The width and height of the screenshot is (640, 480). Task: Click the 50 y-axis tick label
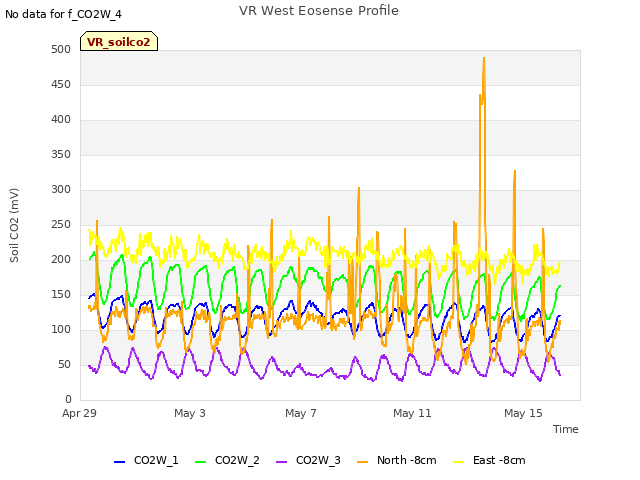64,364
